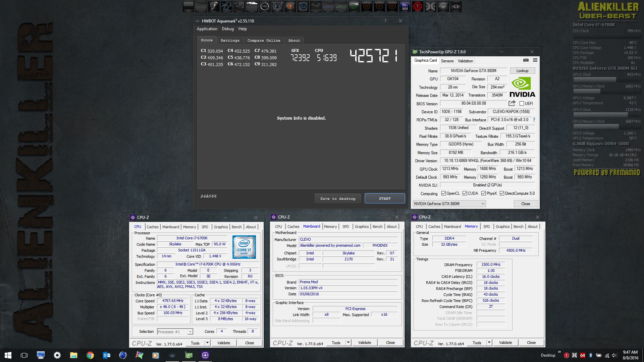This screenshot has width=644, height=362.
Task: Take a GPU-Z screenshot with the camera icon
Action: (x=526, y=60)
